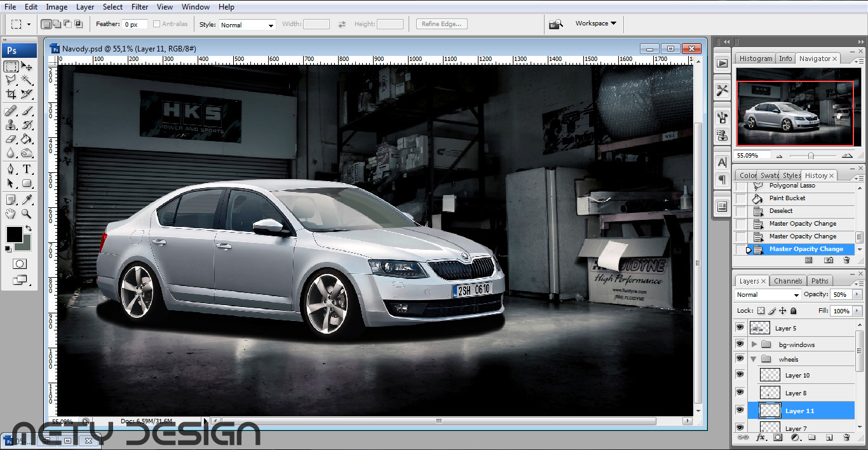
Task: Select the Path Selection tool
Action: (11, 183)
